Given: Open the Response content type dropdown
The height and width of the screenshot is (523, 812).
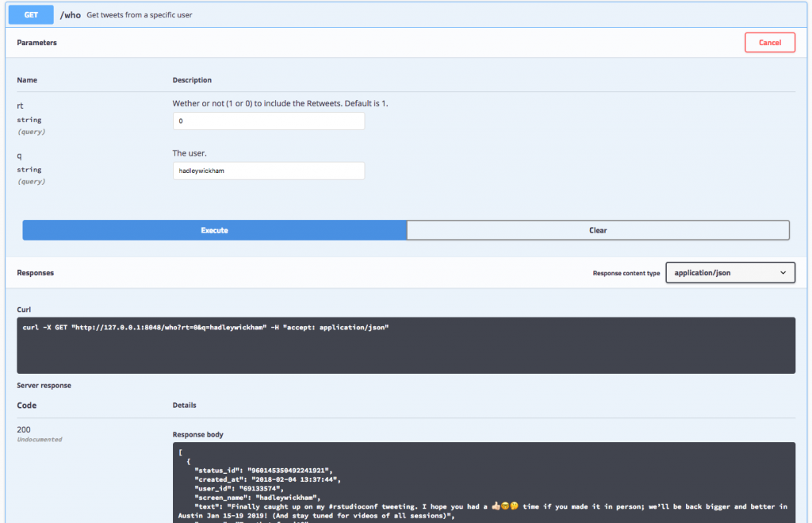Looking at the screenshot, I should click(x=730, y=273).
